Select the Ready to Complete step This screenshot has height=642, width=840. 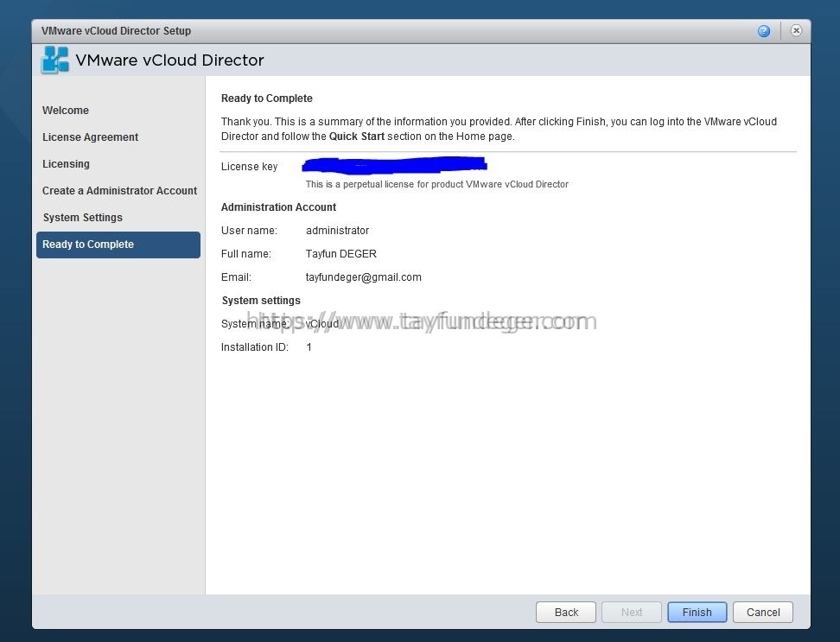click(x=118, y=245)
